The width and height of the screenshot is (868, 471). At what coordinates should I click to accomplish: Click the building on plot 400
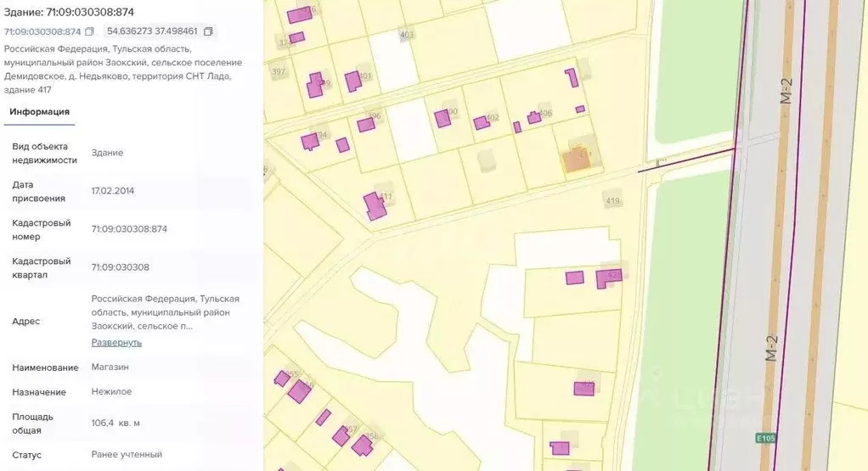[x=442, y=119]
